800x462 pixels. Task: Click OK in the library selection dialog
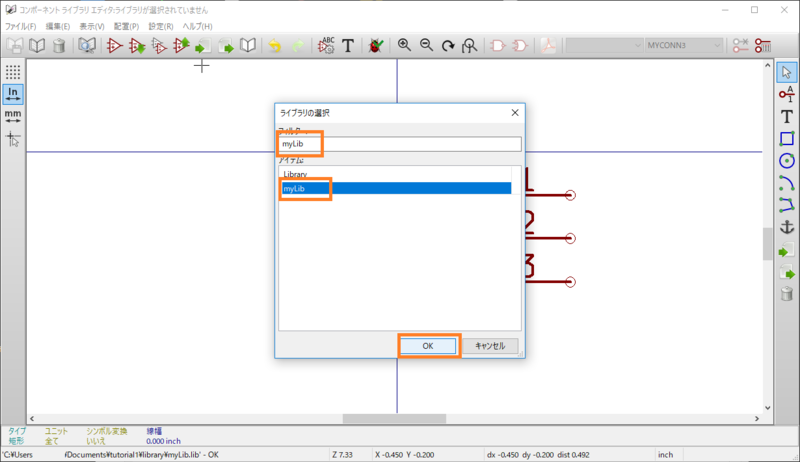pyautogui.click(x=428, y=346)
